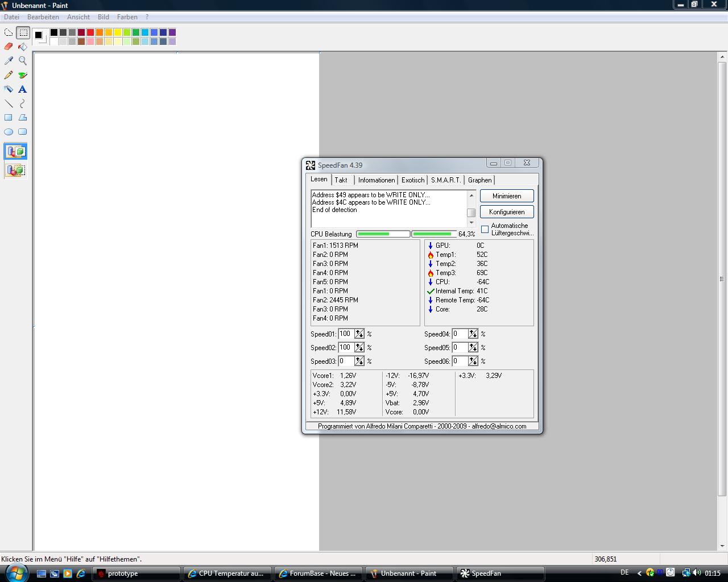
Task: Open the Farben menu in Paint
Action: pyautogui.click(x=127, y=17)
